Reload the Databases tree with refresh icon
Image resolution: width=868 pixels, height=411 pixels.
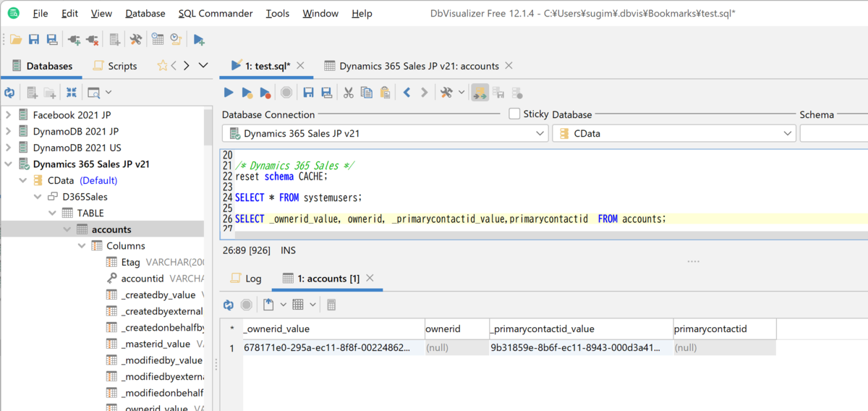point(9,93)
